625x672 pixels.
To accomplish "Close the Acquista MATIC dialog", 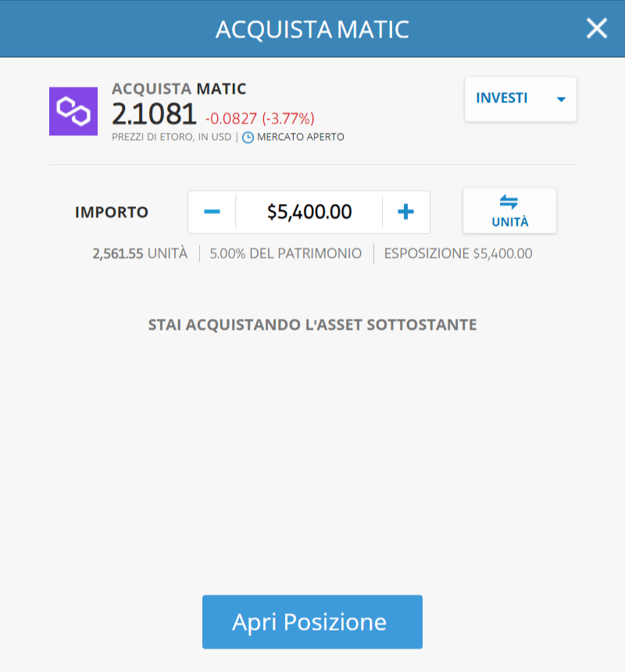I will click(597, 28).
